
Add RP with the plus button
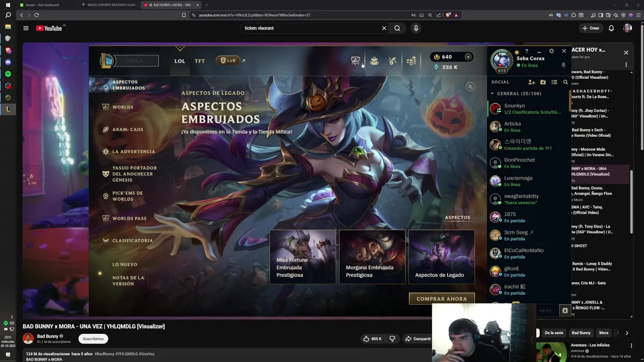click(468, 57)
